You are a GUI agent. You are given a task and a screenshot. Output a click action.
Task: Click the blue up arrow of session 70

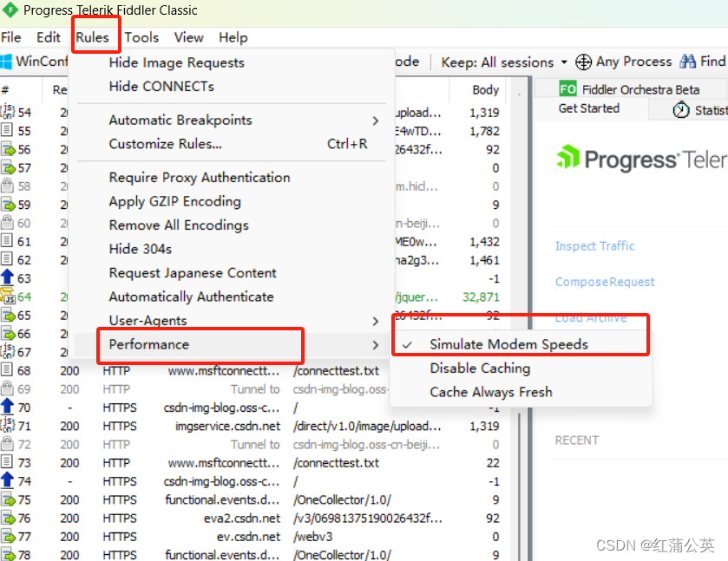tap(7, 407)
